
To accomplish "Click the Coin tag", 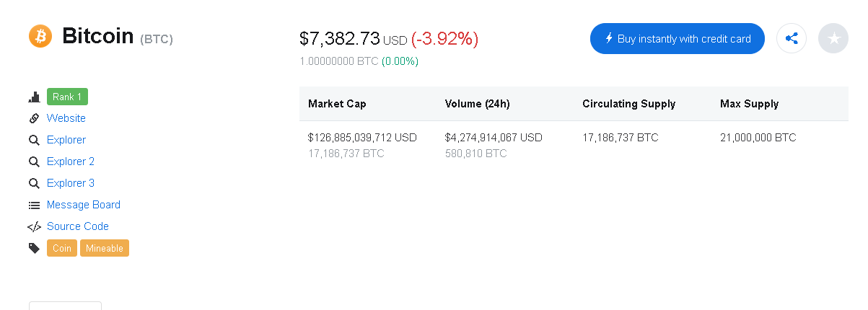I will pyautogui.click(x=62, y=248).
